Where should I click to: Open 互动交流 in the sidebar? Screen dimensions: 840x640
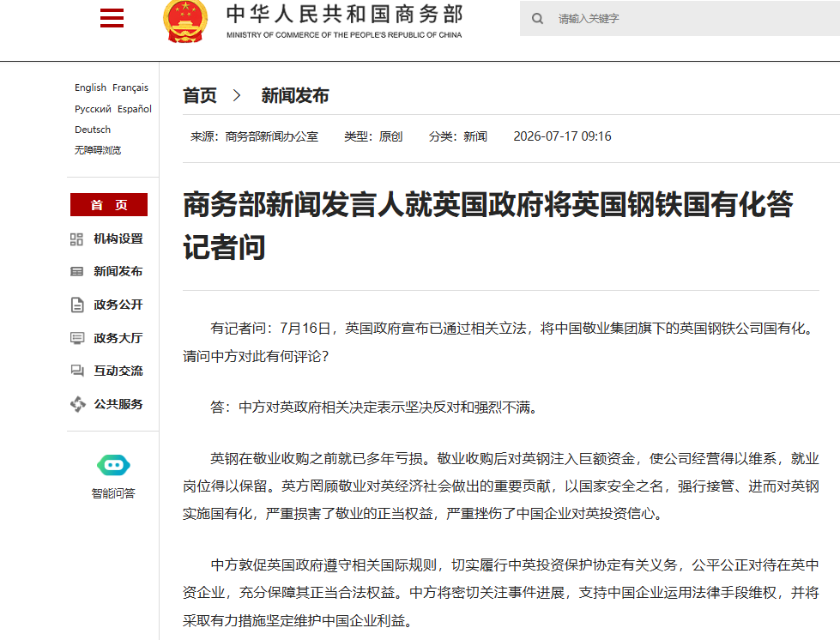point(118,371)
